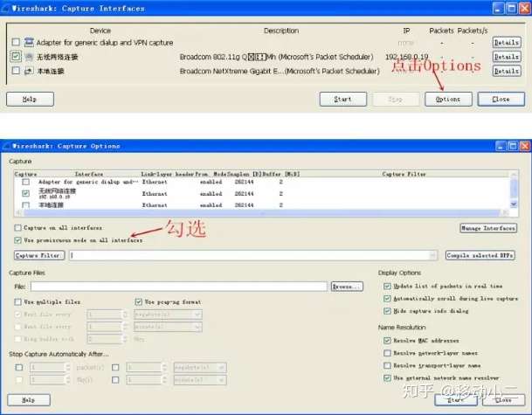Image resolution: width=532 pixels, height=415 pixels.
Task: Click the interface list horizontal scrollbar
Action: 262,213
